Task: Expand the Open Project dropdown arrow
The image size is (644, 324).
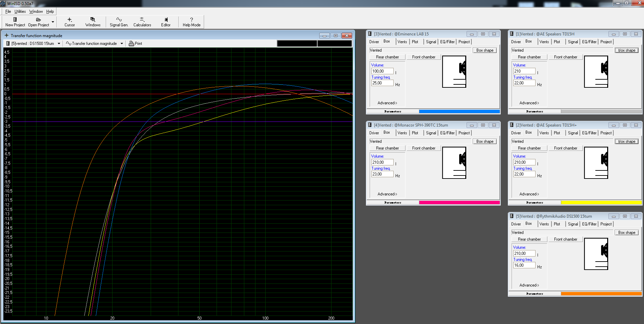Action: 53,22
